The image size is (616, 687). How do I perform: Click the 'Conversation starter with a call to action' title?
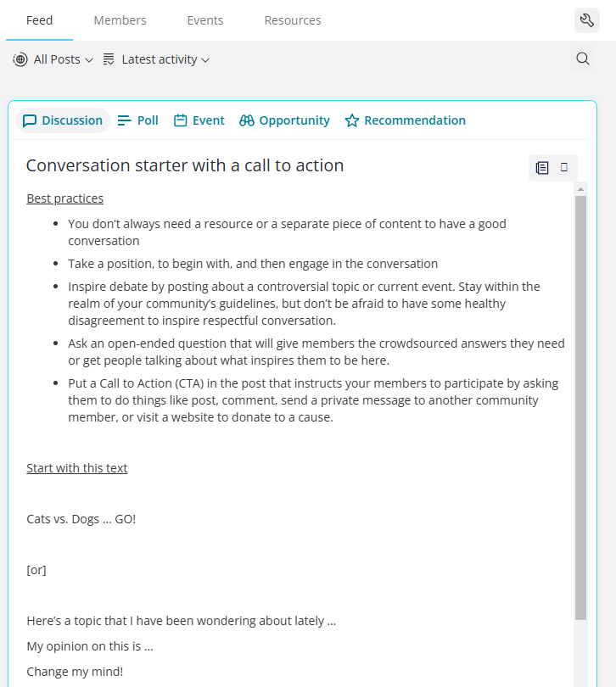[x=185, y=165]
